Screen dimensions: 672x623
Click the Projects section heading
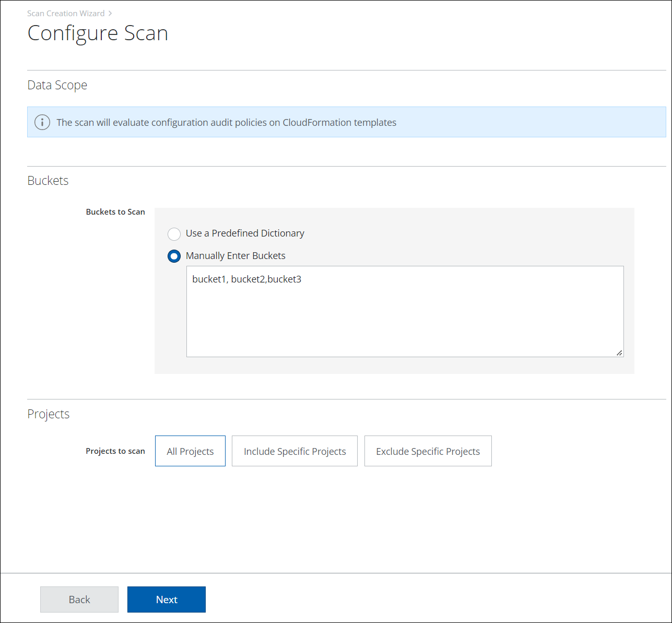pos(49,414)
